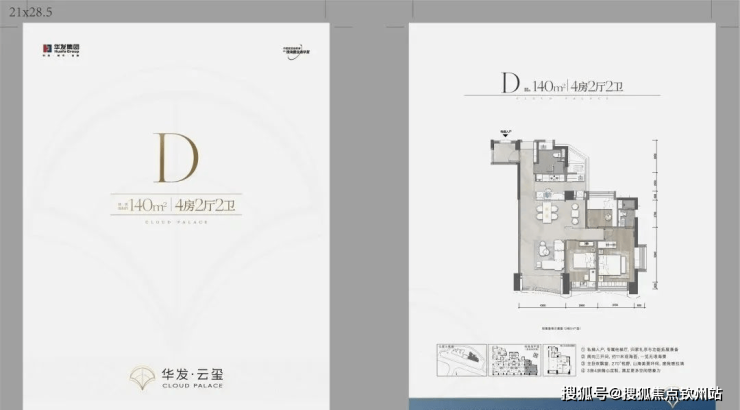Click the '华发·云玺' brand name text
Image resolution: width=740 pixels, height=410 pixels.
pos(192,375)
